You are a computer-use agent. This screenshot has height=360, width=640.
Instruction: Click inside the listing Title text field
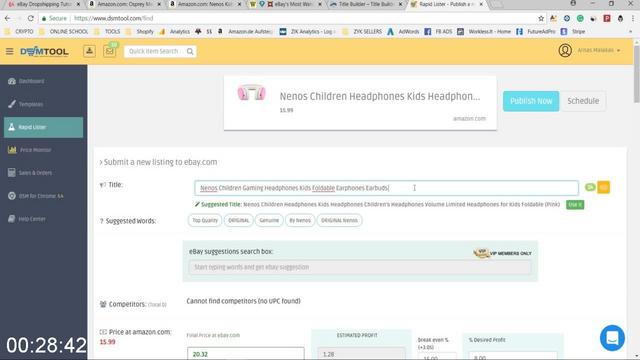pos(386,188)
